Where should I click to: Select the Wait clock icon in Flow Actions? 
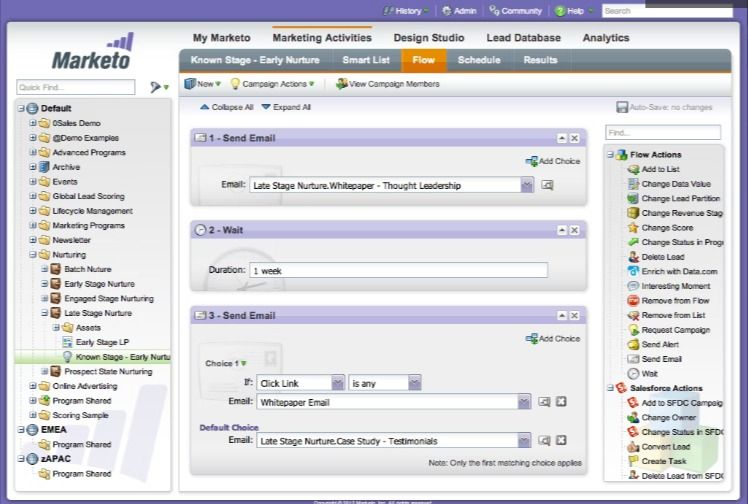(633, 374)
